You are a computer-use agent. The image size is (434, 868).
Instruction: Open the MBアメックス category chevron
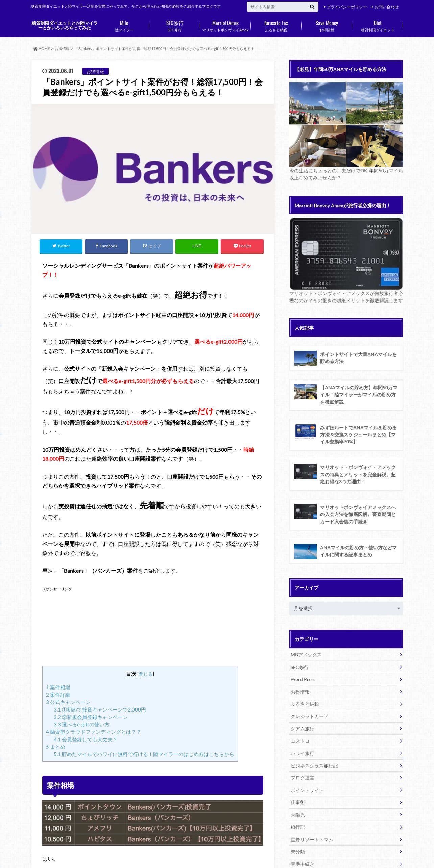[401, 655]
